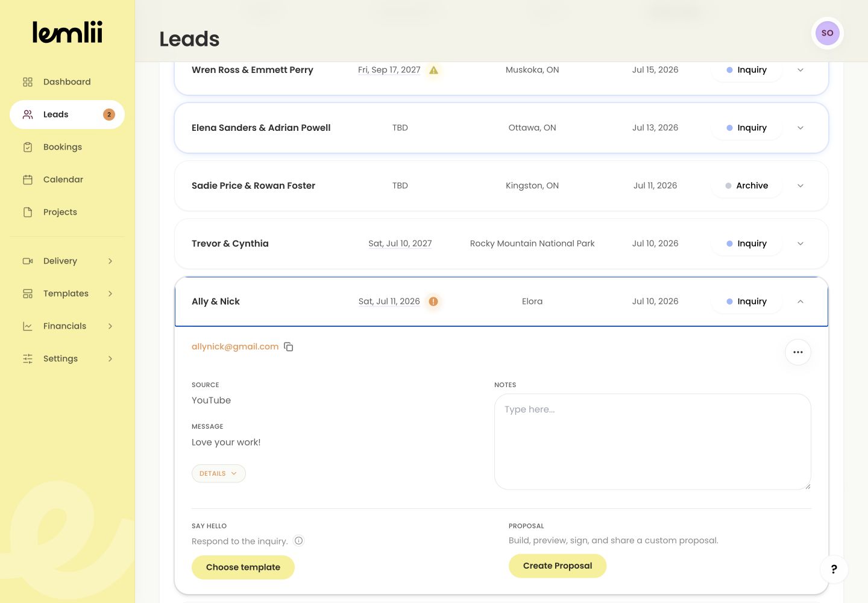Expand the Trevor & Cynthia lead row
This screenshot has height=603, width=868.
800,244
